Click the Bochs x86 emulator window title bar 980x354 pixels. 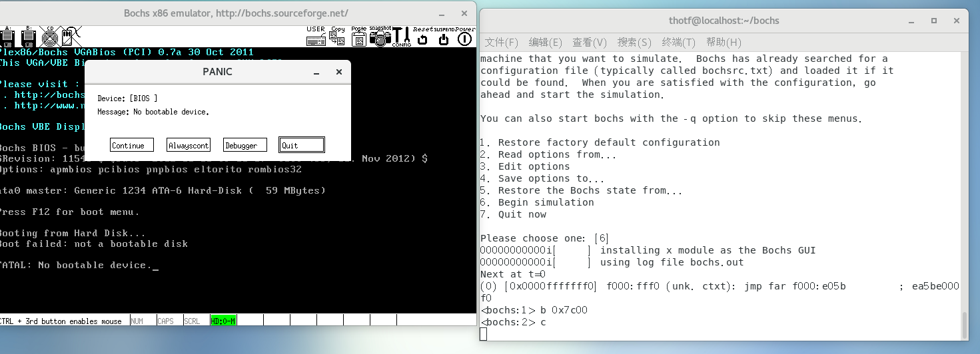[x=236, y=13]
